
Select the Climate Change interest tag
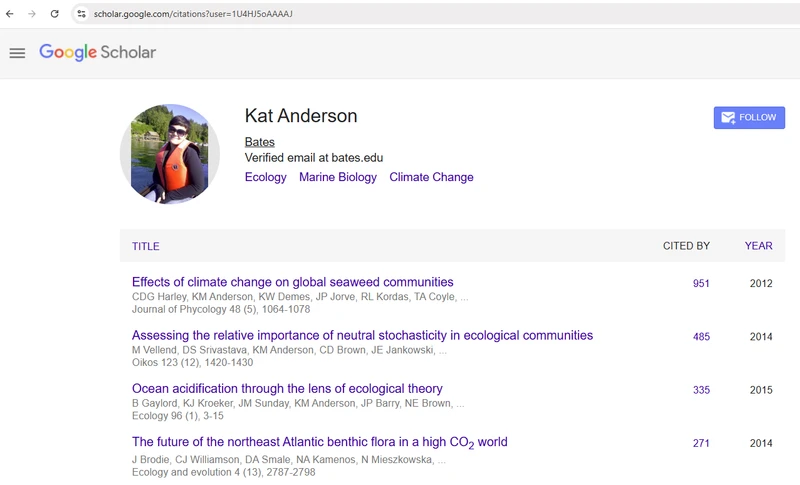point(431,177)
